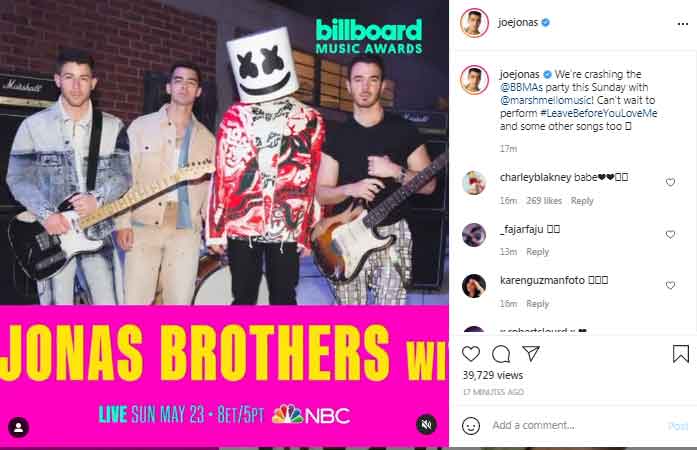Like charleyblakney's comment
697x450 pixels.
(670, 182)
